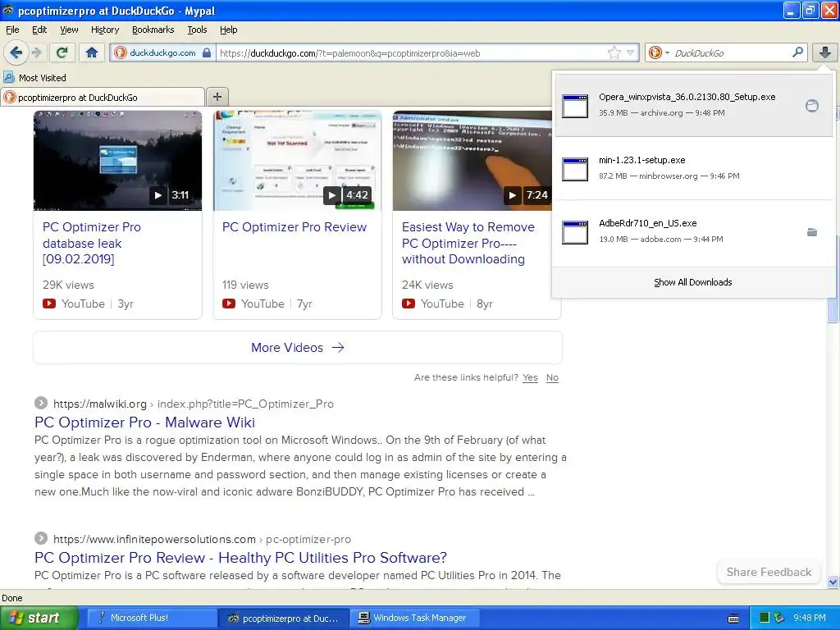Play the 7:24 removal video thumbnail
This screenshot has width=840, height=630.
[x=472, y=160]
